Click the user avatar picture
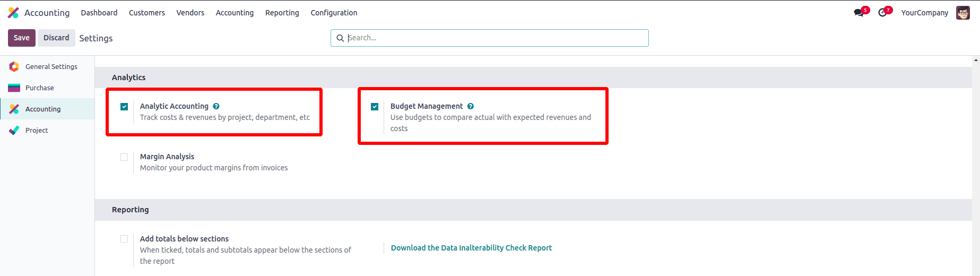Image resolution: width=980 pixels, height=276 pixels. click(962, 13)
